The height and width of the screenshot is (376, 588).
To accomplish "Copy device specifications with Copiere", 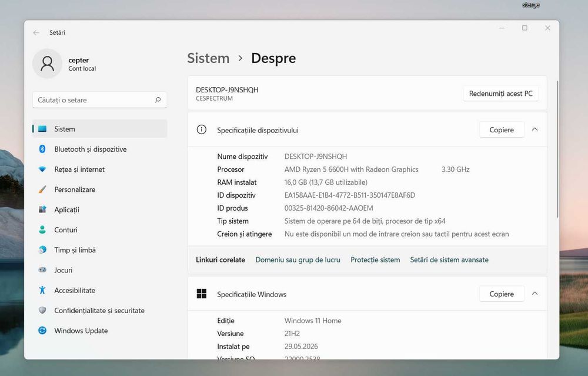I will (x=502, y=130).
